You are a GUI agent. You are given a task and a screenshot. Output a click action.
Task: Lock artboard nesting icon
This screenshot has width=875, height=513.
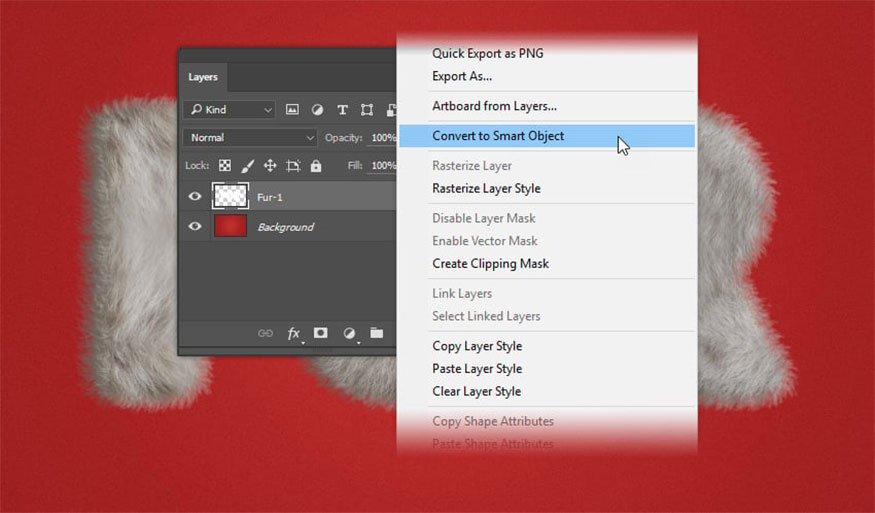tap(293, 166)
